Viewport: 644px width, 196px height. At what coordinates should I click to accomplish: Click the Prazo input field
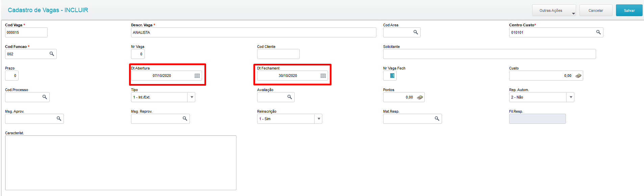pyautogui.click(x=12, y=76)
